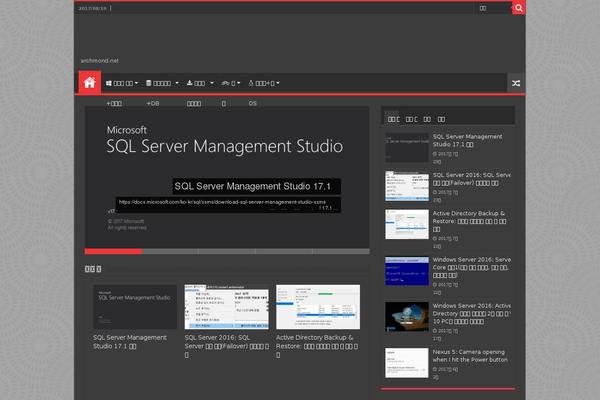Select the +DB submenu item
The width and height of the screenshot is (600, 400).
point(153,103)
